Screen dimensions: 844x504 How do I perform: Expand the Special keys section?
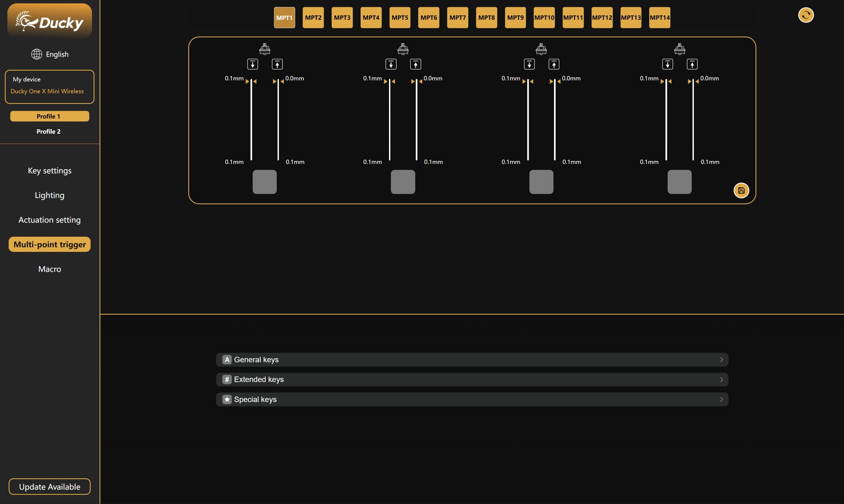472,400
